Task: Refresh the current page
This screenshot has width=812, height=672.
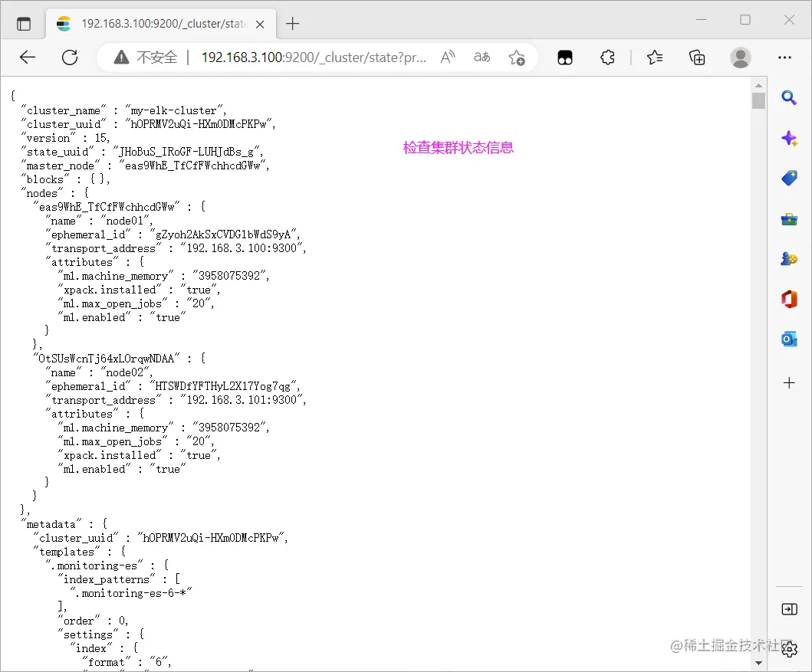Action: tap(70, 57)
